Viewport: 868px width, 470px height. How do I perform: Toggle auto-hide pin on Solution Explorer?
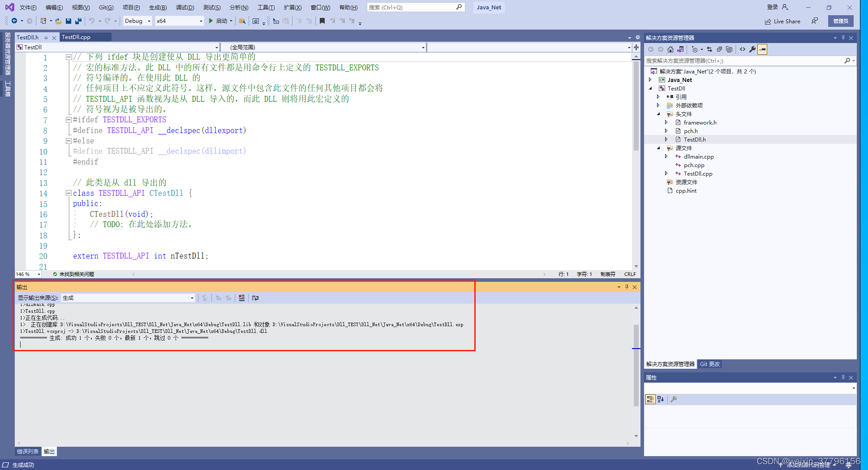(843, 38)
